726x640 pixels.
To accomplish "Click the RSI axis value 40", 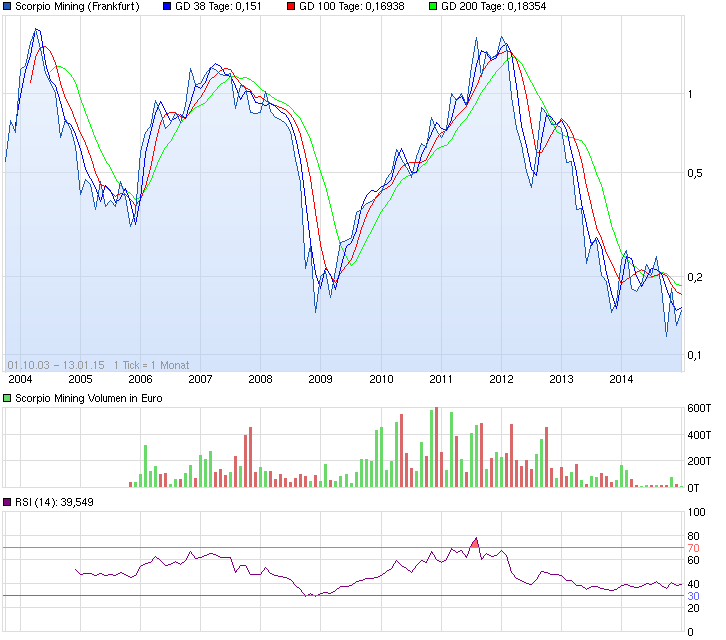I will [x=694, y=584].
